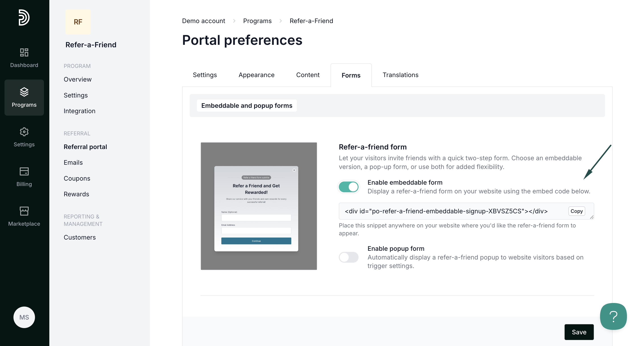This screenshot has width=644, height=346.
Task: Open Emails in the referral menu
Action: [73, 162]
